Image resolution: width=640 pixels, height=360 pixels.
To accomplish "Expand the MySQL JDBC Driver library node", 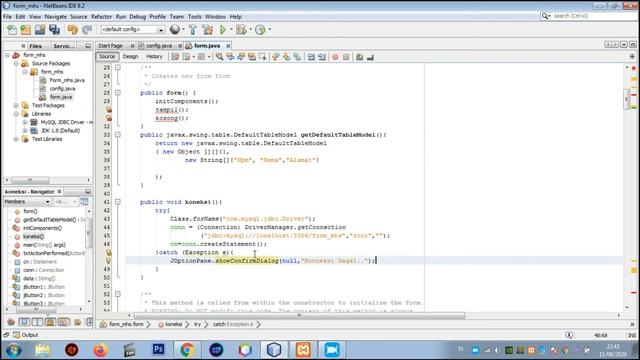I will coord(25,122).
